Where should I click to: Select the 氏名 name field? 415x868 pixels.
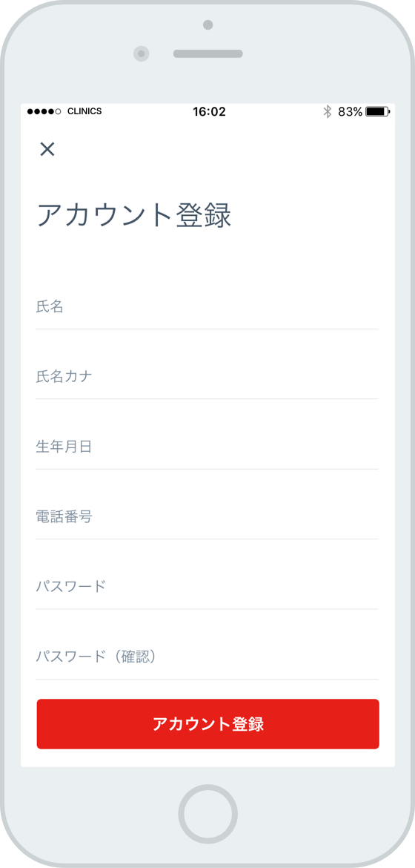pos(207,307)
